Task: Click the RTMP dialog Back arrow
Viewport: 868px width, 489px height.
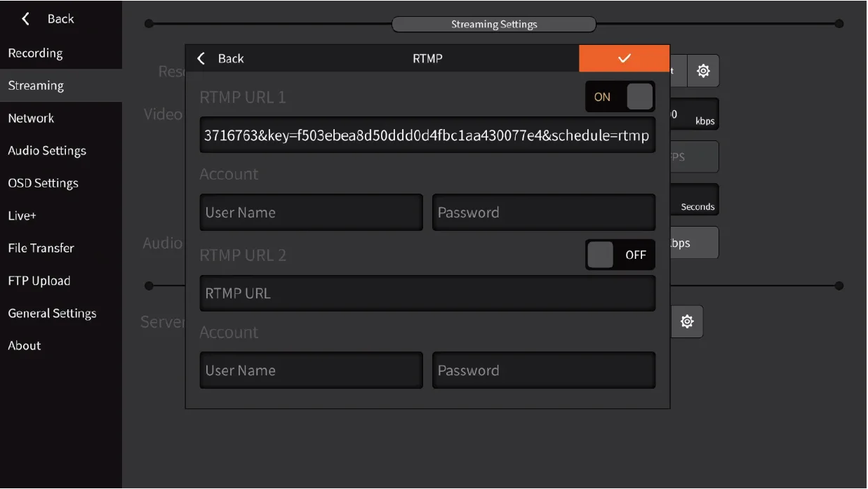Action: click(201, 58)
